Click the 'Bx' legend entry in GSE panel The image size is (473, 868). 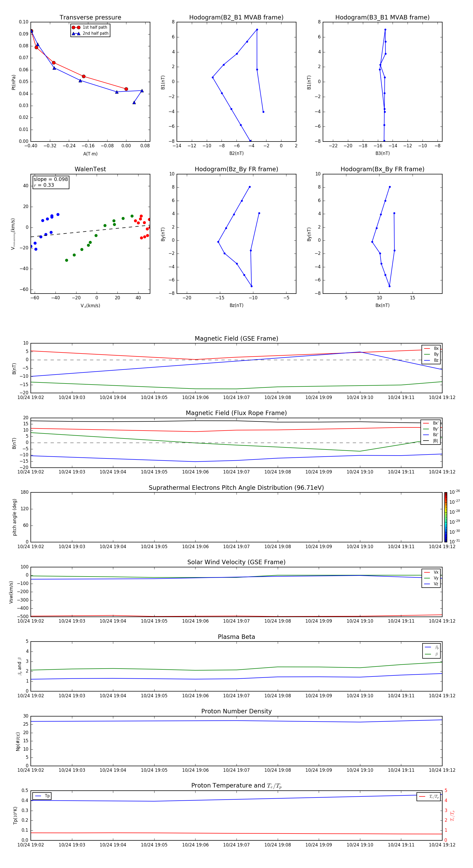pyautogui.click(x=431, y=349)
